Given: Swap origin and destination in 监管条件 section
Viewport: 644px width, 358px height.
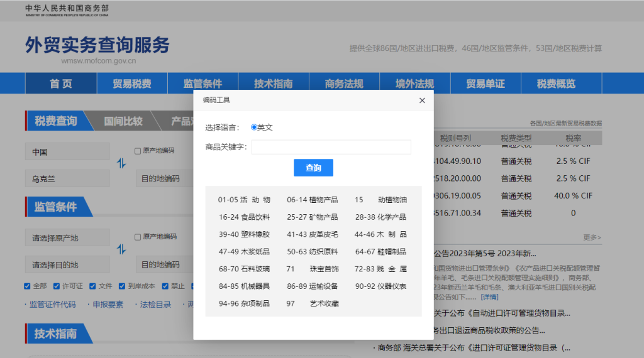Looking at the screenshot, I should pos(121,249).
